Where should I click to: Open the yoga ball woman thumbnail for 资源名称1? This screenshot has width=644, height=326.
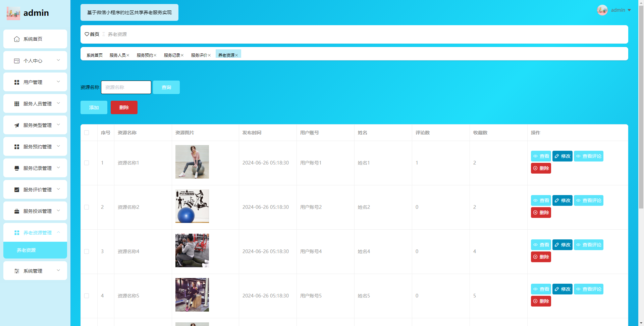[192, 162]
